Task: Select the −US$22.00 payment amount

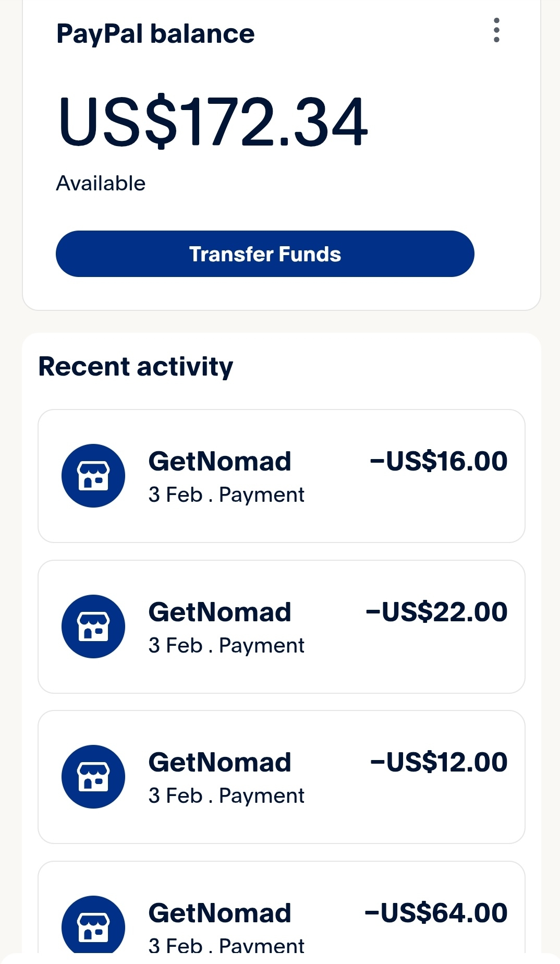Action: click(x=436, y=612)
